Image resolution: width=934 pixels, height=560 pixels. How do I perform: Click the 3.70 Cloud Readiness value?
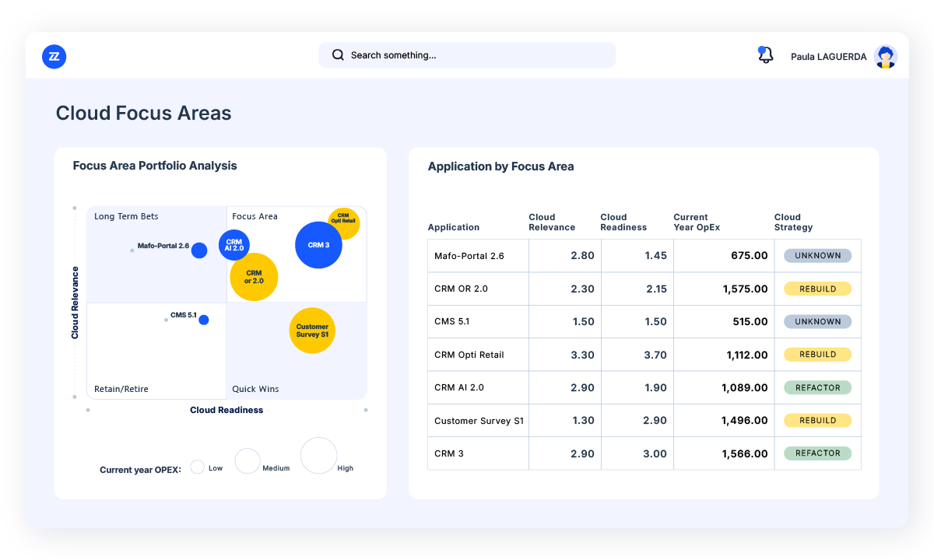pyautogui.click(x=655, y=355)
